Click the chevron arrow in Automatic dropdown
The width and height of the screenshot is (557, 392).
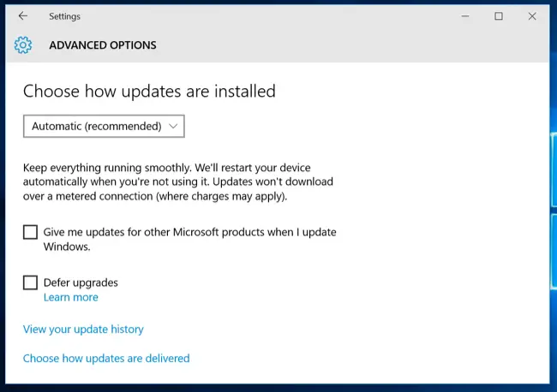173,126
